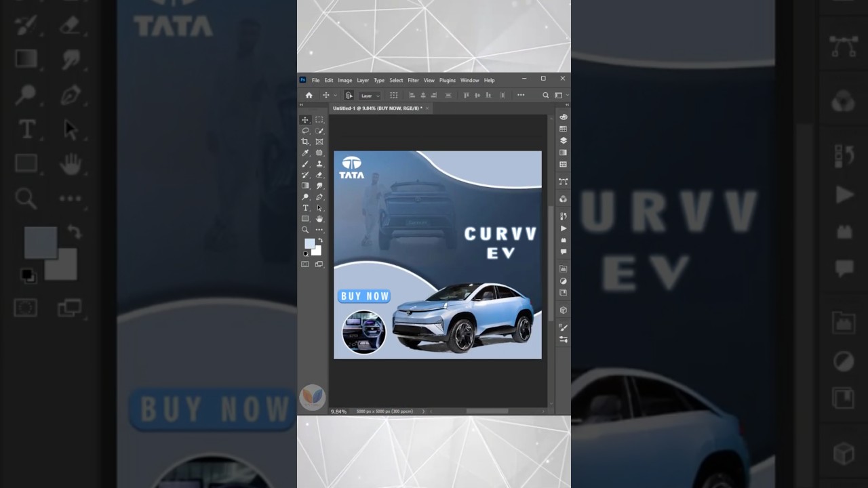
Task: Select the Horizontal Type tool
Action: (305, 208)
